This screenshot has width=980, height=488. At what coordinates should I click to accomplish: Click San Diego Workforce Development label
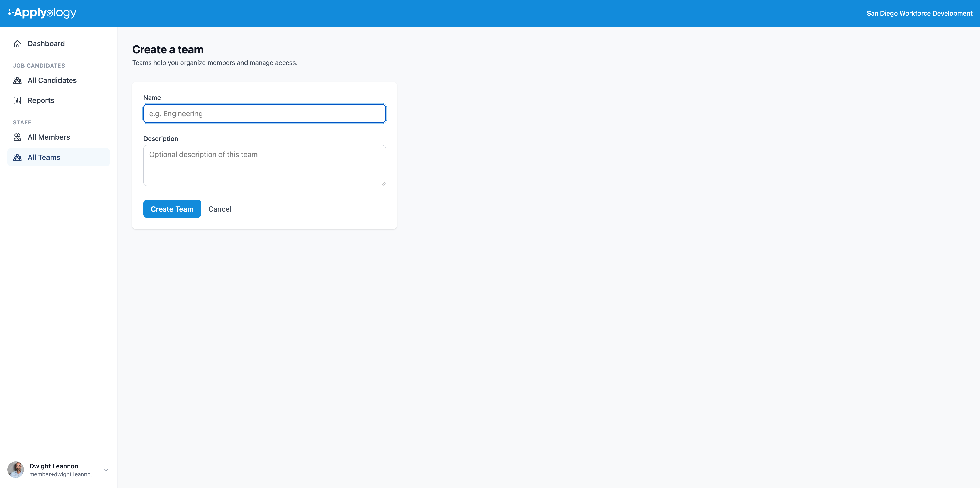(x=920, y=13)
